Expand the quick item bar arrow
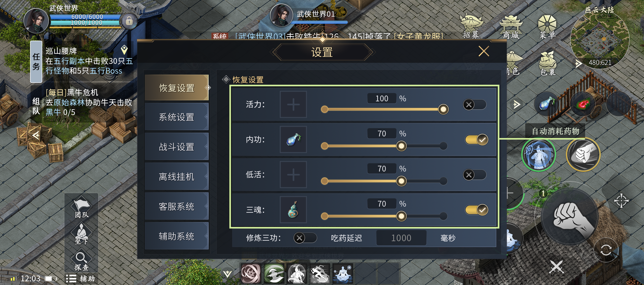644x285 pixels. coord(517,104)
